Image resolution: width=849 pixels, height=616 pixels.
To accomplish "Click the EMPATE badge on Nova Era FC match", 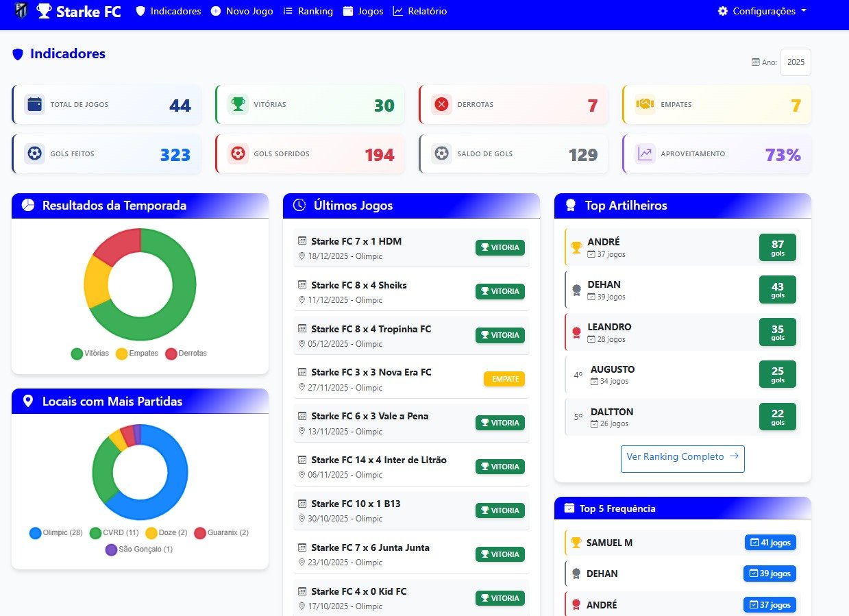I will (x=504, y=378).
